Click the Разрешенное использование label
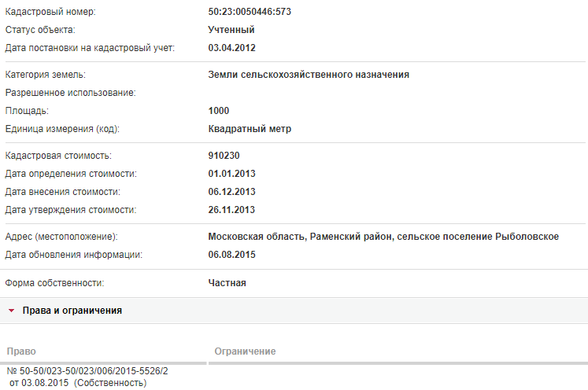Image resolution: width=588 pixels, height=390 pixels. tap(71, 93)
